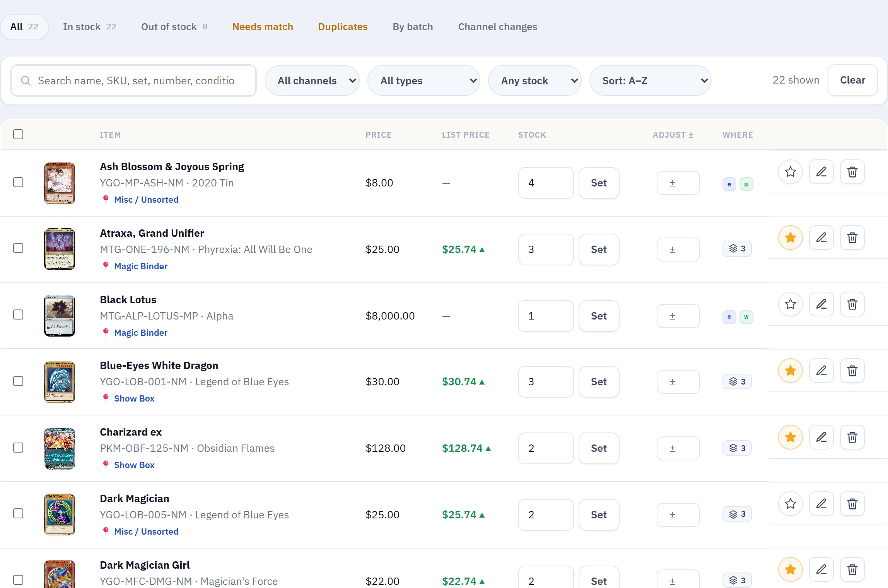Screen dimensions: 888x588
Task: Delete Charizard ex with trash icon
Action: point(852,437)
